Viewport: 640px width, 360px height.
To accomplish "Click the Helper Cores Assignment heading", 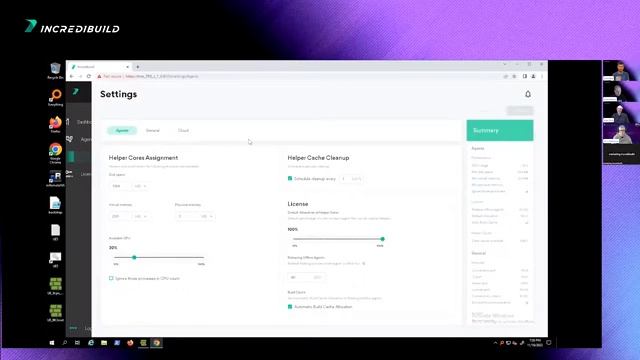I will tap(143, 158).
